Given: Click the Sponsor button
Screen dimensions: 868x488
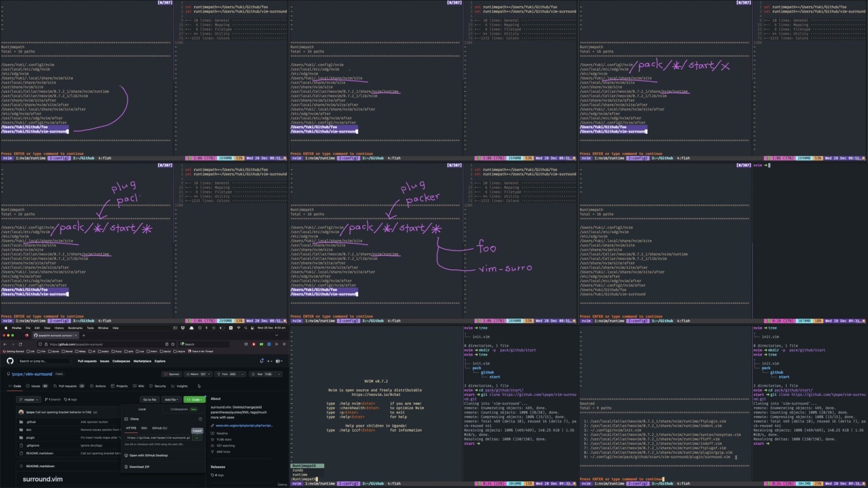Looking at the screenshot, I should point(172,374).
